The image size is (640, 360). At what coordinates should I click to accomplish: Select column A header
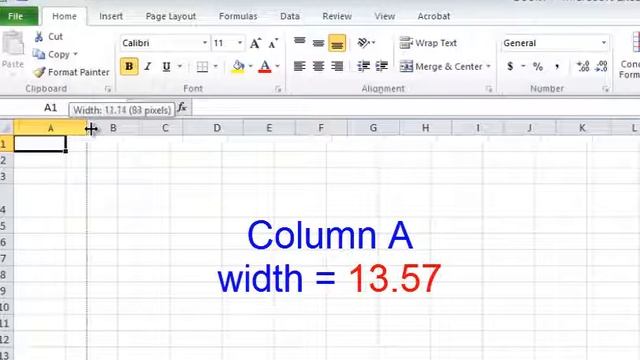[50, 128]
